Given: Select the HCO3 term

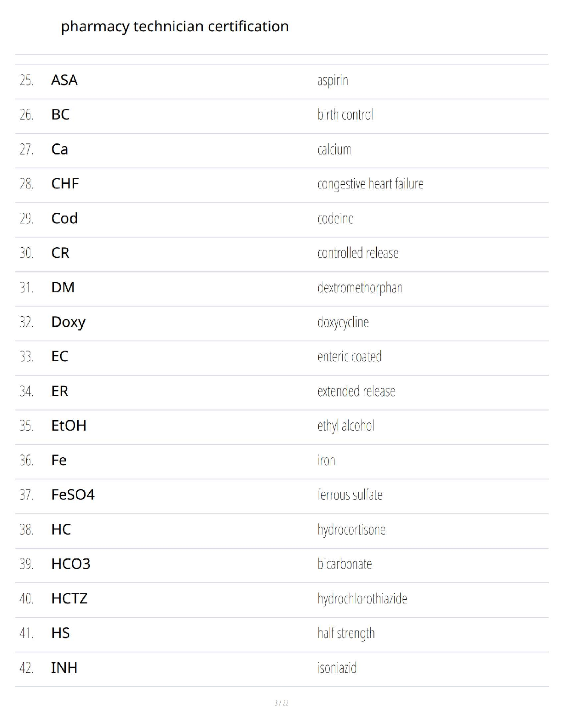Looking at the screenshot, I should [71, 564].
